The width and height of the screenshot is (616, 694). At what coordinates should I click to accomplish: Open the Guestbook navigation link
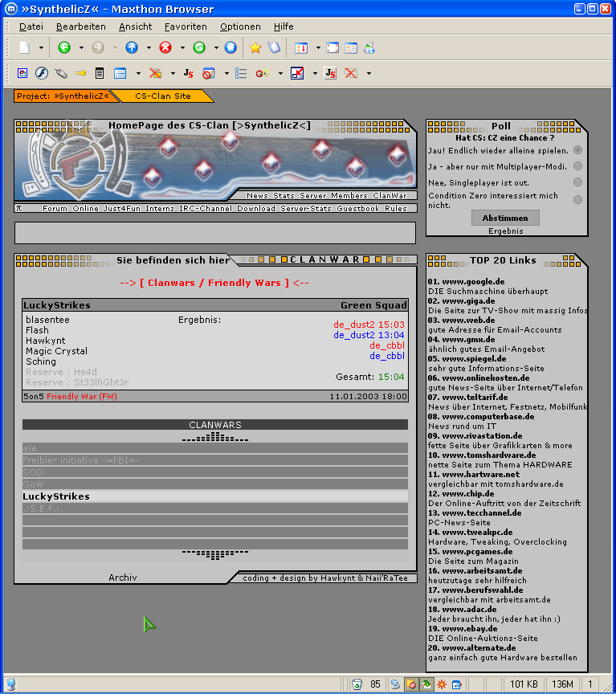[x=358, y=209]
